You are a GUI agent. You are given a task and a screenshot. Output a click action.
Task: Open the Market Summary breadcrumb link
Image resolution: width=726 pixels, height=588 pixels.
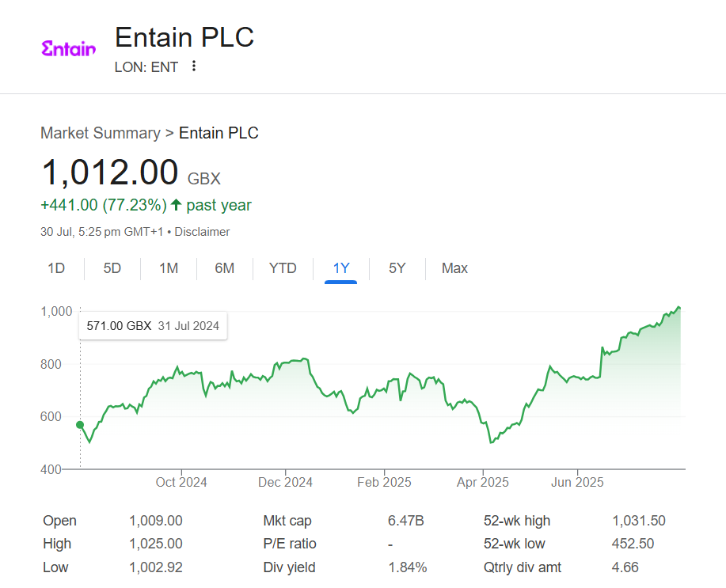[x=101, y=133]
